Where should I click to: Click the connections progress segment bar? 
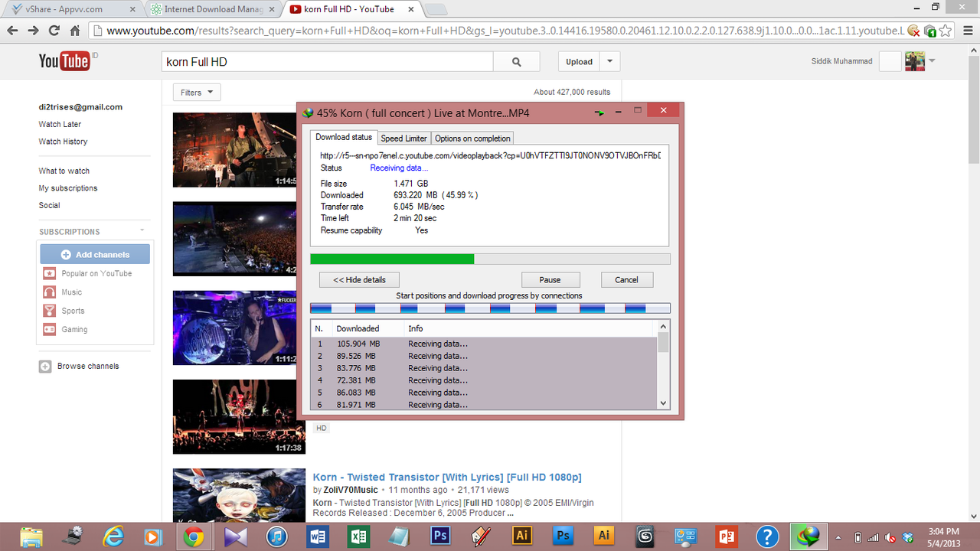point(490,308)
